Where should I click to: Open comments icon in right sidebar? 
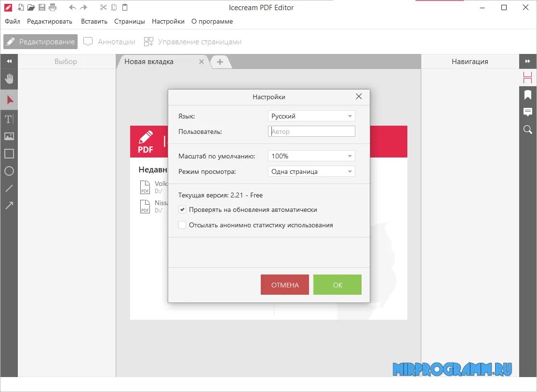tap(527, 112)
